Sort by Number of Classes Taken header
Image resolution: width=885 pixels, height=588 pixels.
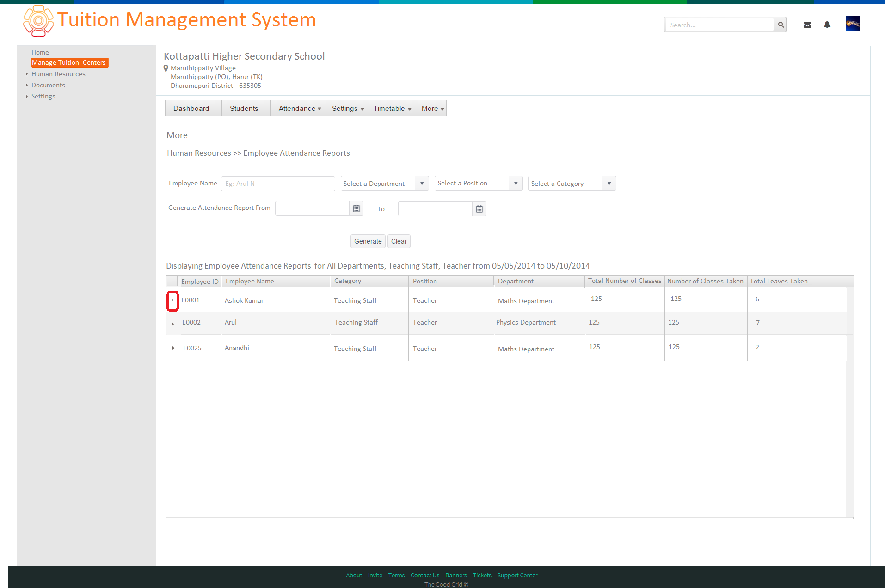click(706, 281)
